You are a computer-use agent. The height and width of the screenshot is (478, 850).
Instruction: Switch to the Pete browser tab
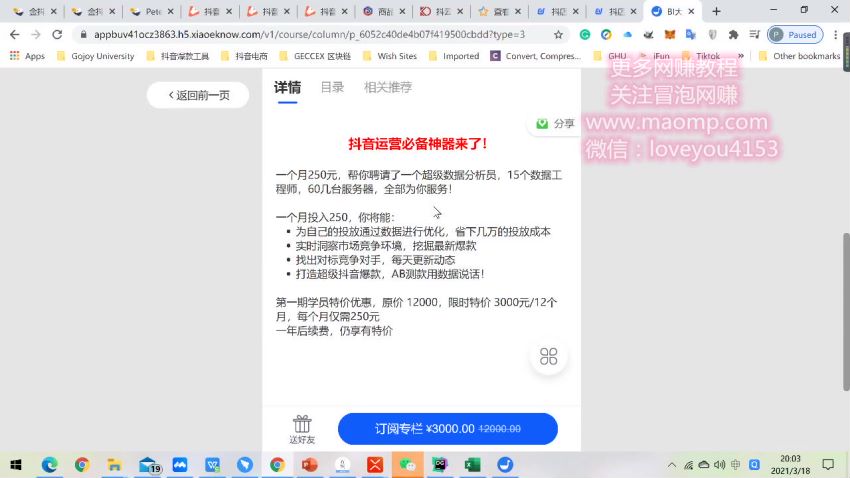coord(152,11)
